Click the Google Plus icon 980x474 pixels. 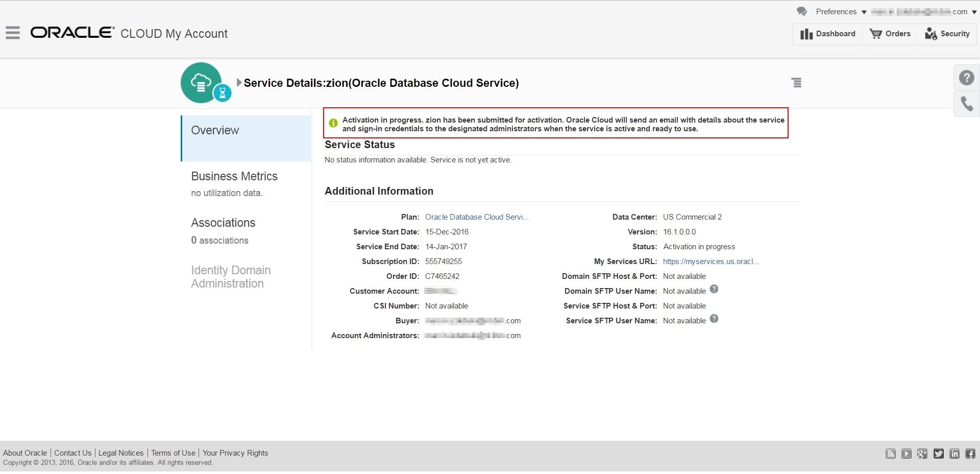(x=922, y=454)
